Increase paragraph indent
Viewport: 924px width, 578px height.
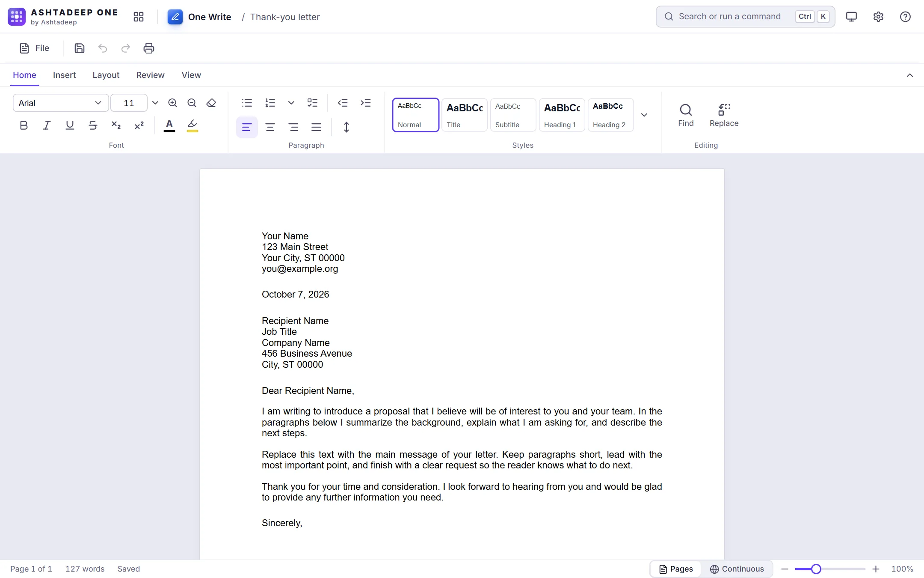(366, 103)
